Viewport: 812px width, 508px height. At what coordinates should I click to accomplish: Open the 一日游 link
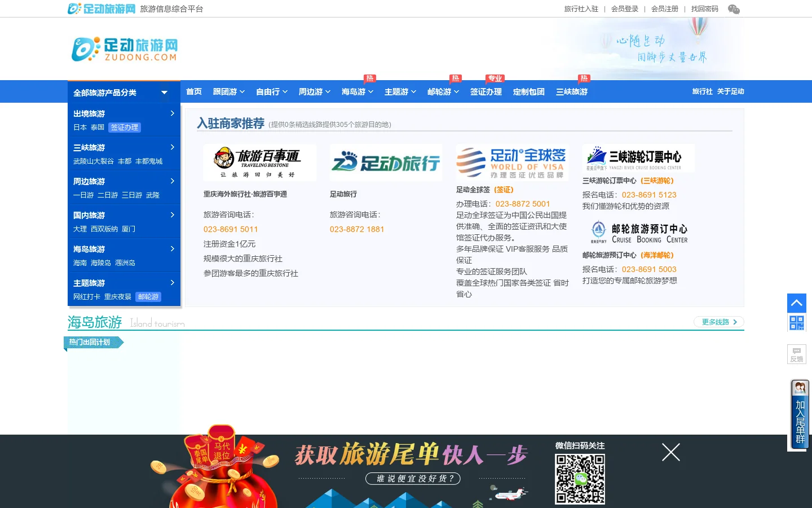pos(83,195)
